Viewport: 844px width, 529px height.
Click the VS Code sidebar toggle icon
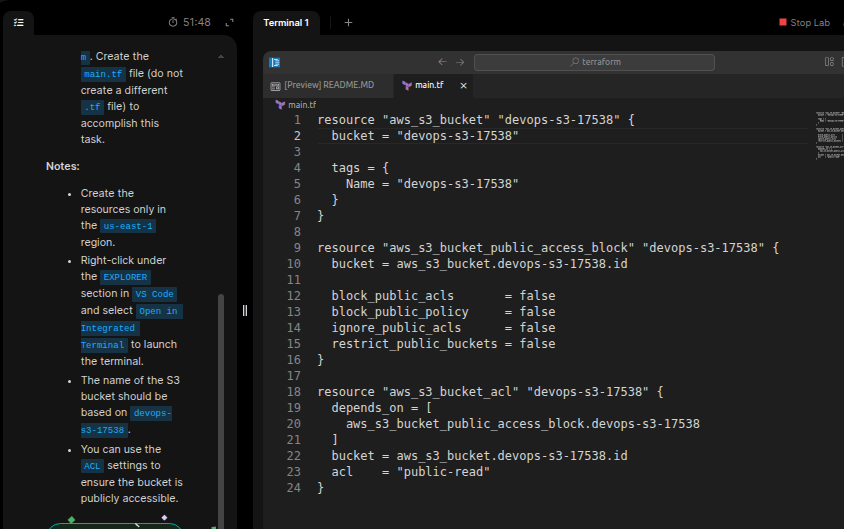(x=275, y=62)
